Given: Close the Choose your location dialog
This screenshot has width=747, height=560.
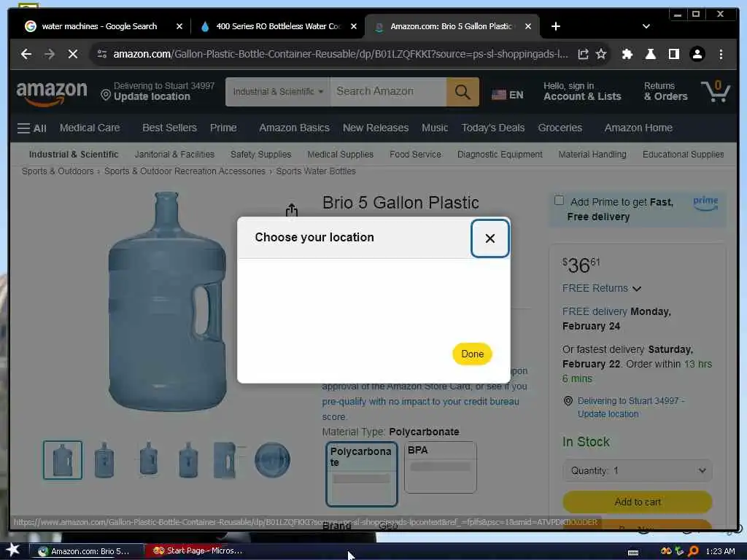Looking at the screenshot, I should 489,238.
